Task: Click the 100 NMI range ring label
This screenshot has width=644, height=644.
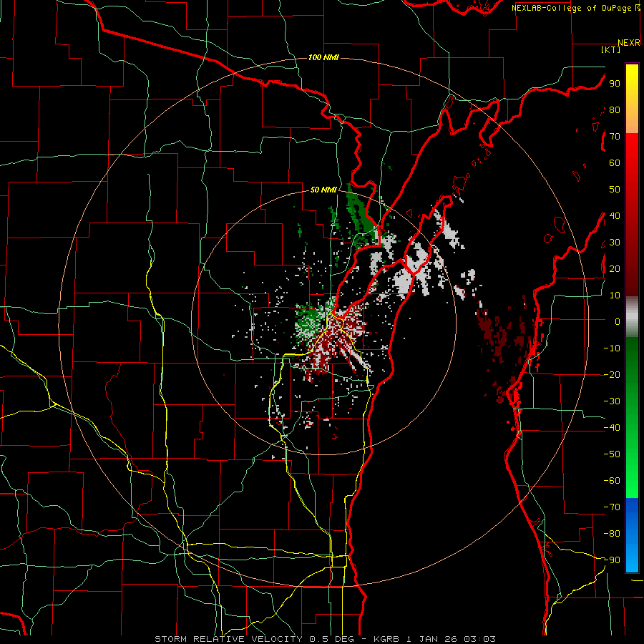Action: coord(323,57)
